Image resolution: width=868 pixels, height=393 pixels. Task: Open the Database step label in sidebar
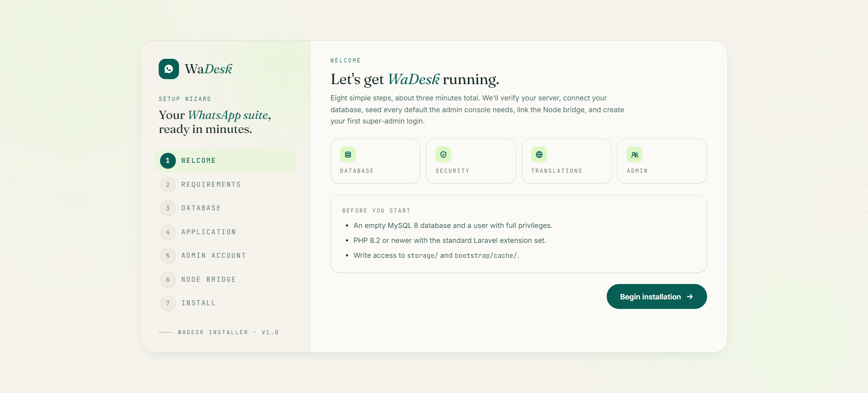[201, 208]
